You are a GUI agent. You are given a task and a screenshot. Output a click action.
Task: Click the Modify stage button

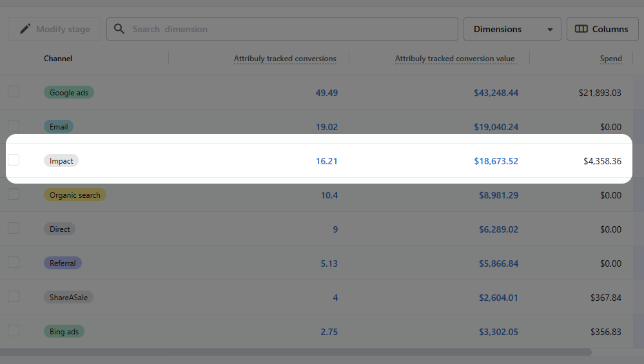pyautogui.click(x=54, y=29)
